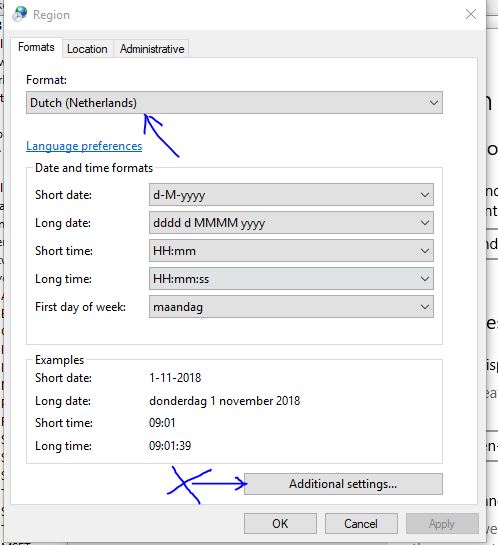Open the Language preferences link

pos(84,146)
